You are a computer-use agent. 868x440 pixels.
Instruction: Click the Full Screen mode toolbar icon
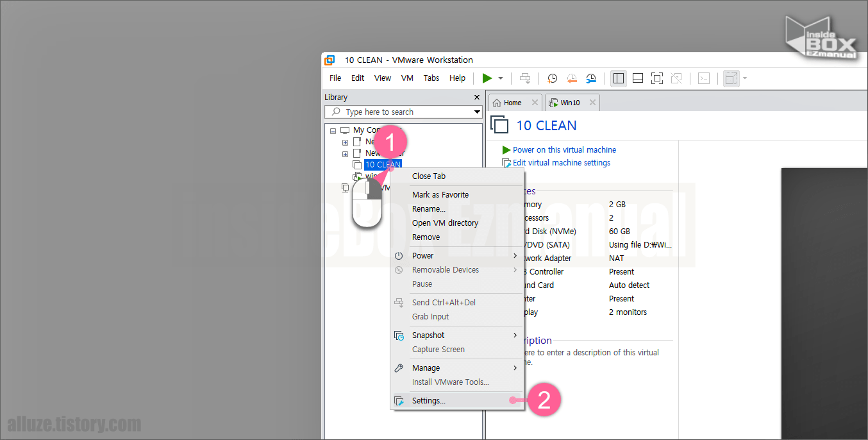[657, 78]
